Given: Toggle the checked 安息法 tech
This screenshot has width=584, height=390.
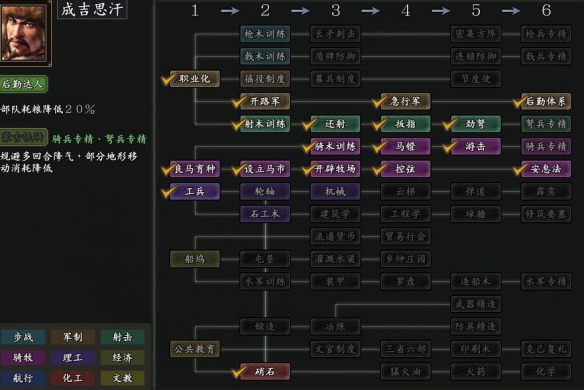Looking at the screenshot, I should click(x=546, y=169).
